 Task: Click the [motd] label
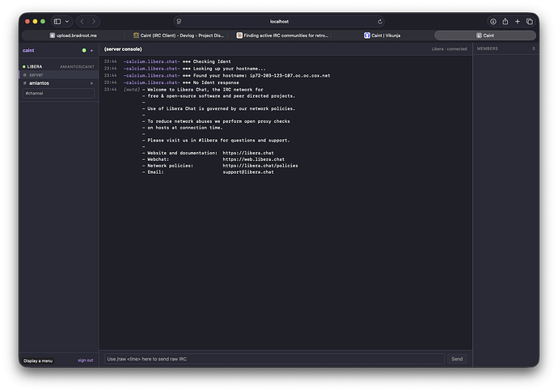click(x=132, y=90)
